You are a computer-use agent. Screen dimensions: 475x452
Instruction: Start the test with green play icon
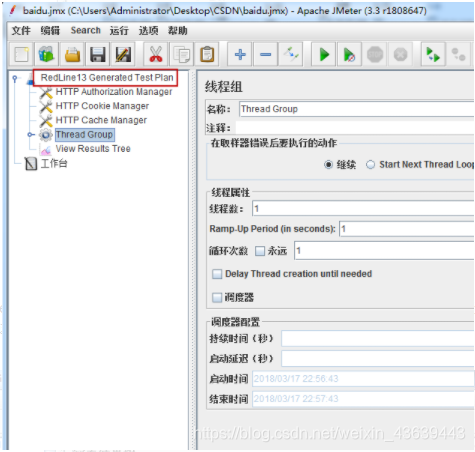click(x=324, y=54)
